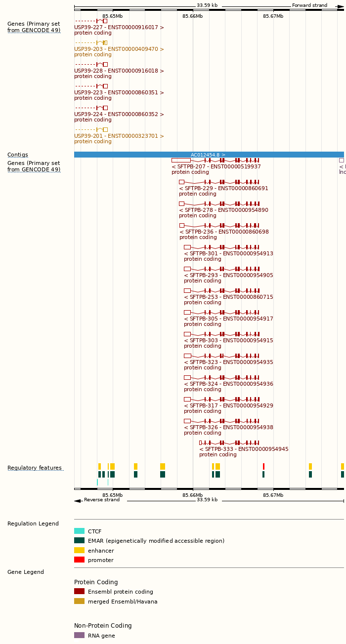346x644 pixels.
Task: Open the Contigs track label
Action: pos(18,155)
